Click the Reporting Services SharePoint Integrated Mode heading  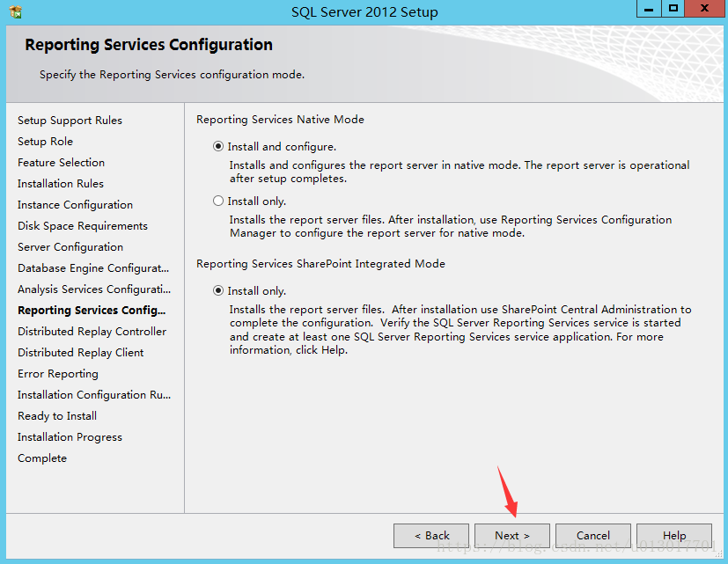point(320,264)
